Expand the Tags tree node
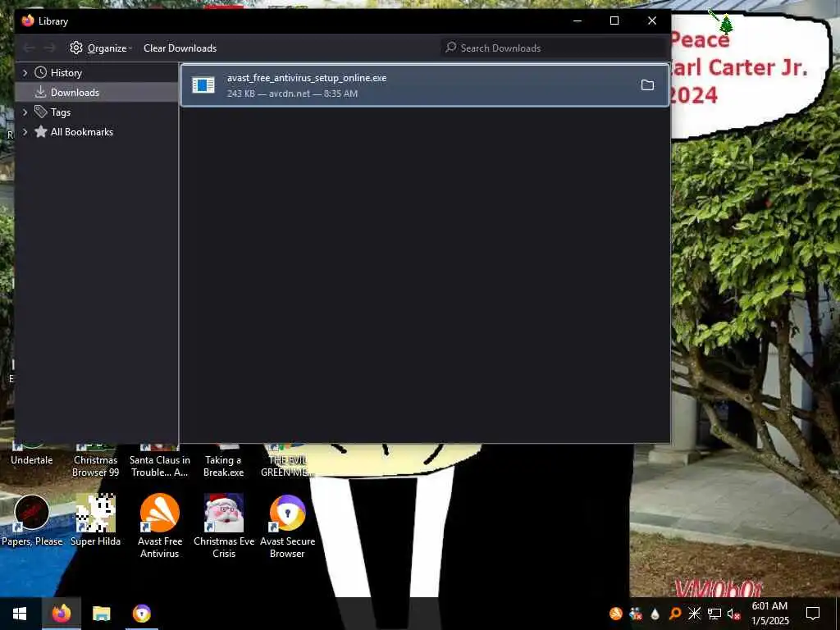840x630 pixels. (25, 112)
